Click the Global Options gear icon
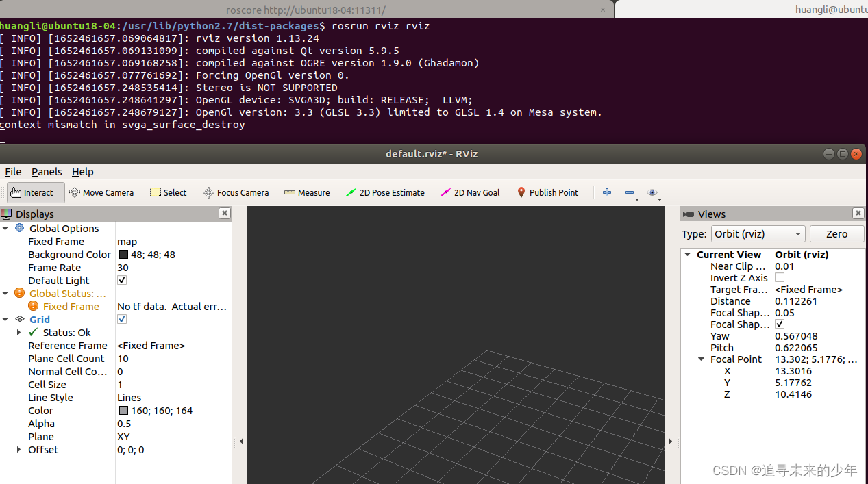 (x=19, y=228)
